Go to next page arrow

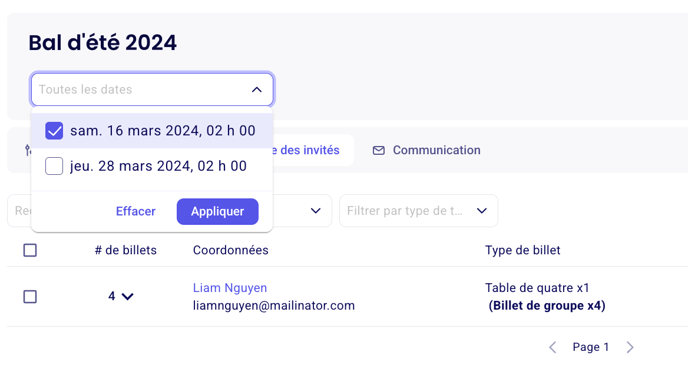(x=630, y=347)
